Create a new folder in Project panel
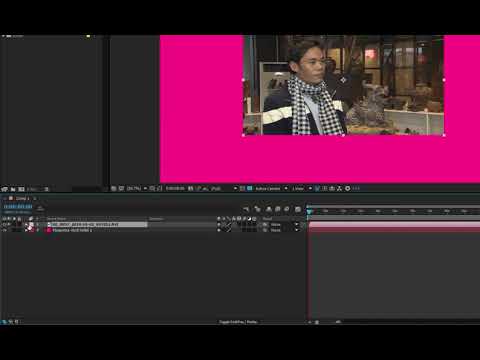 13,189
